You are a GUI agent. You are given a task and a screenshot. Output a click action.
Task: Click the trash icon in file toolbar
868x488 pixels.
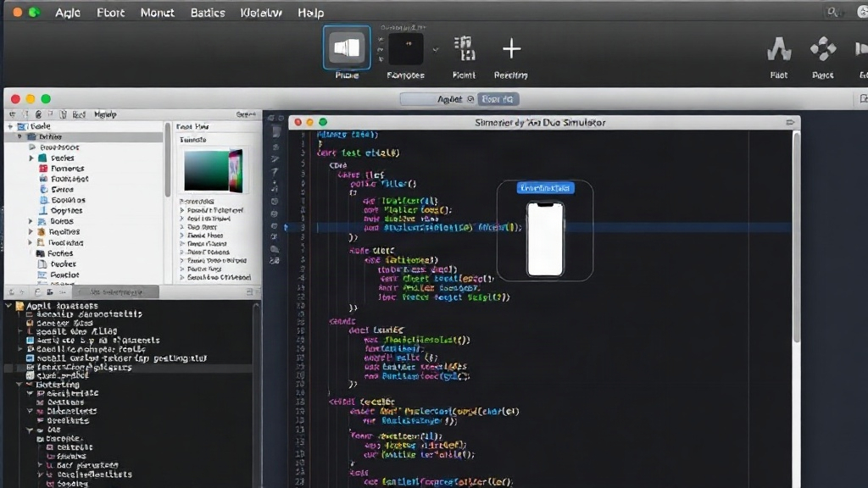(63, 114)
